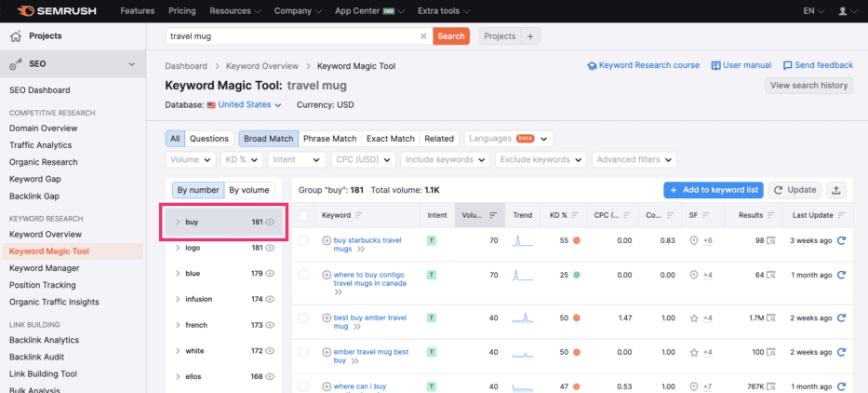
Task: Sort by Keyword column icon
Action: 358,216
